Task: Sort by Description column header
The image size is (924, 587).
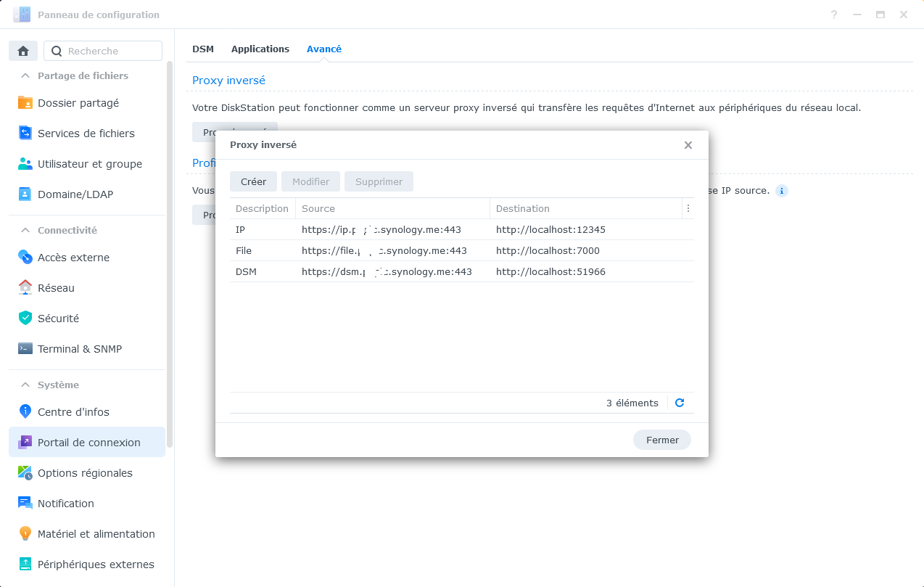Action: [x=262, y=208]
